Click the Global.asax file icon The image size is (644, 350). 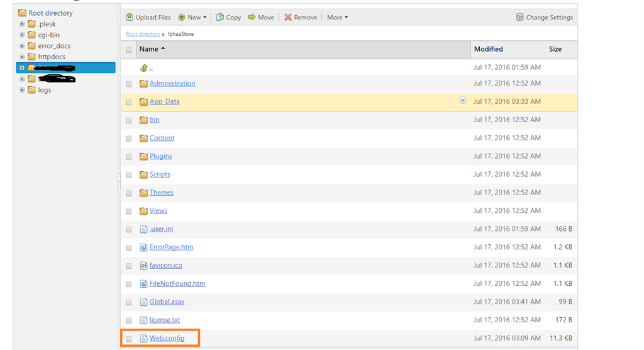point(143,302)
